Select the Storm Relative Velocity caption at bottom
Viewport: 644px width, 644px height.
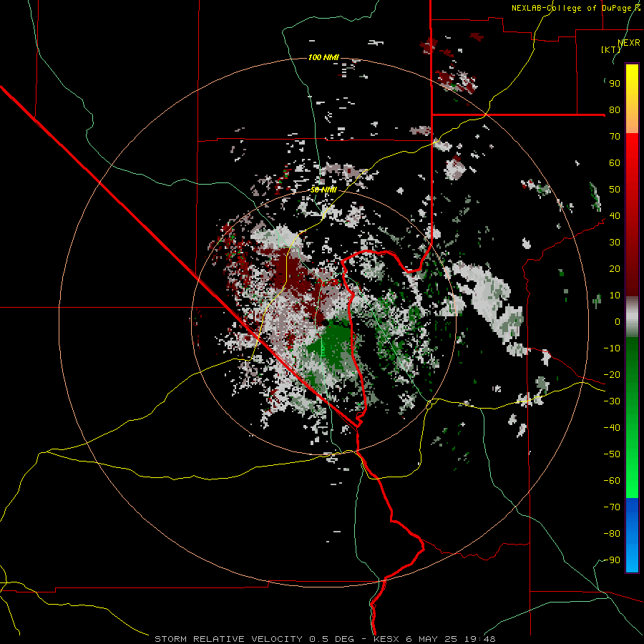tap(325, 639)
